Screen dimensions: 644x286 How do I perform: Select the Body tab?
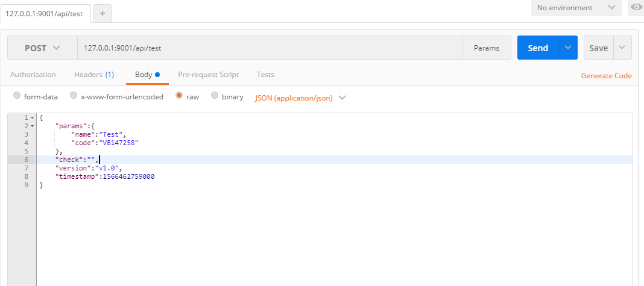(147, 75)
